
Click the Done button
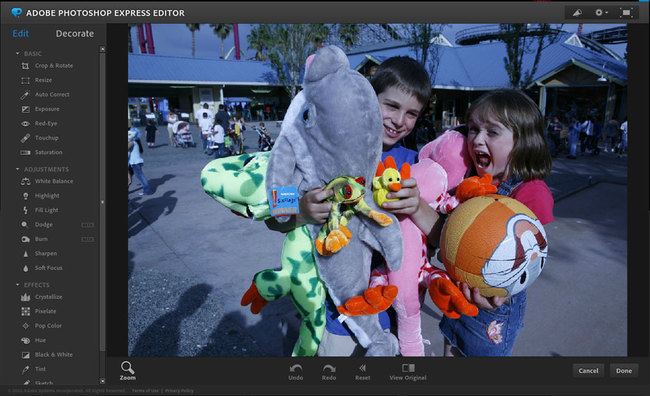point(624,371)
